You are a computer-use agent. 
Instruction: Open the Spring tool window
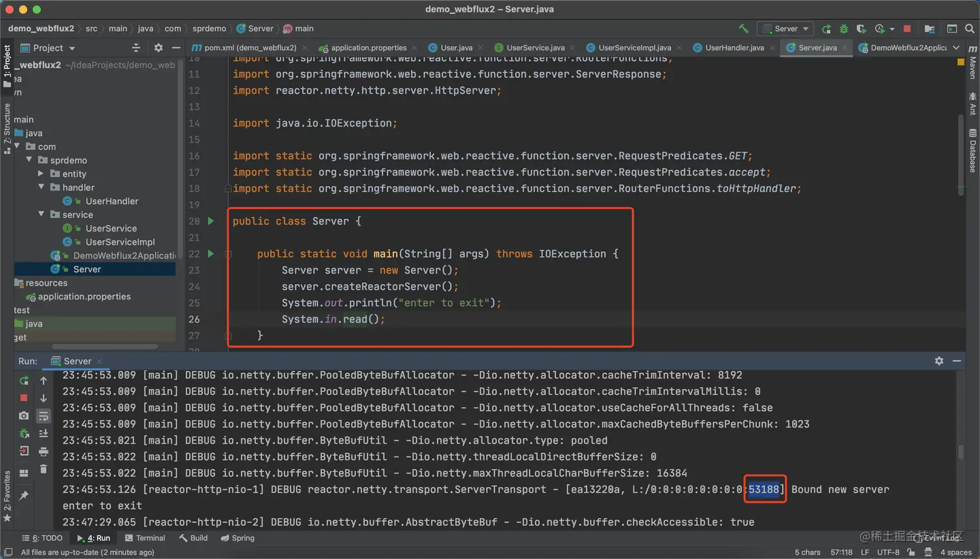click(237, 538)
